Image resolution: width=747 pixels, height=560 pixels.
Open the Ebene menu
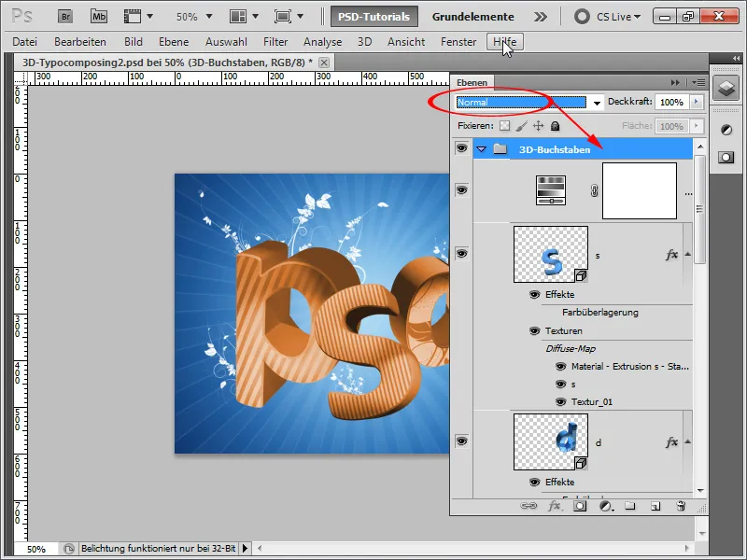click(x=174, y=42)
